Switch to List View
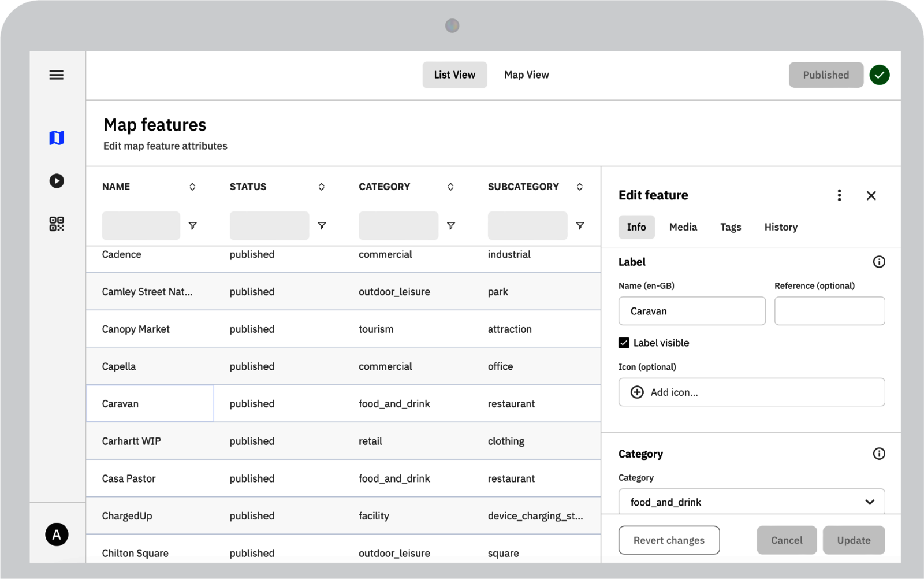The height and width of the screenshot is (579, 924). (x=454, y=75)
